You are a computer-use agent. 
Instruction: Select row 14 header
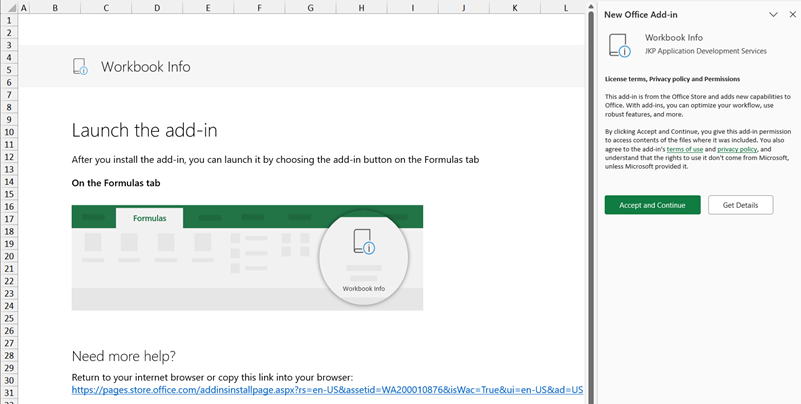[x=9, y=182]
